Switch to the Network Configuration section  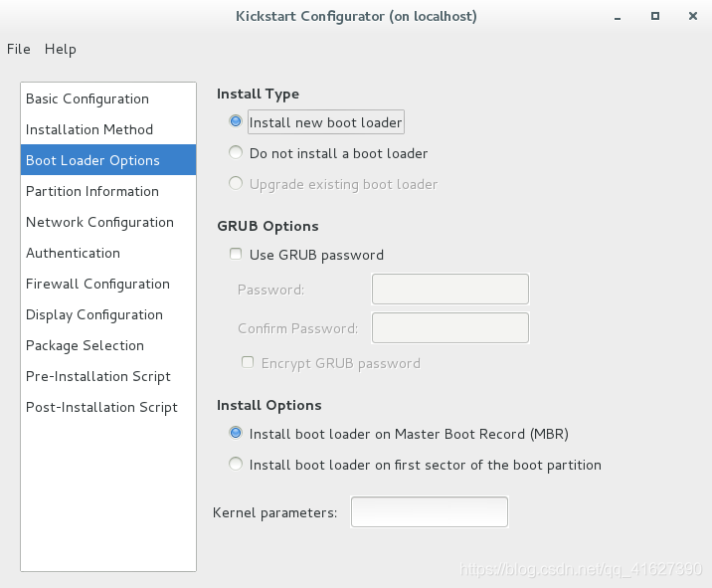tap(108, 222)
